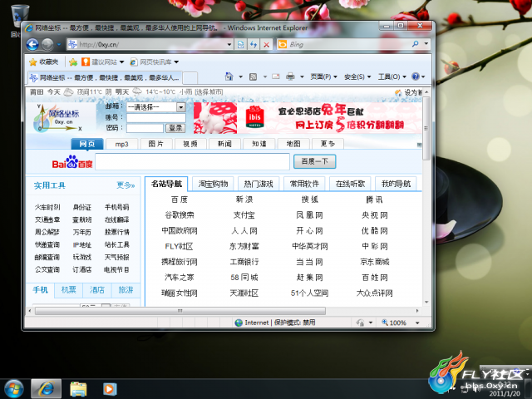Image resolution: width=532 pixels, height=399 pixels.
Task: Click the Baidu 百度 logo
Action: pyautogui.click(x=72, y=162)
